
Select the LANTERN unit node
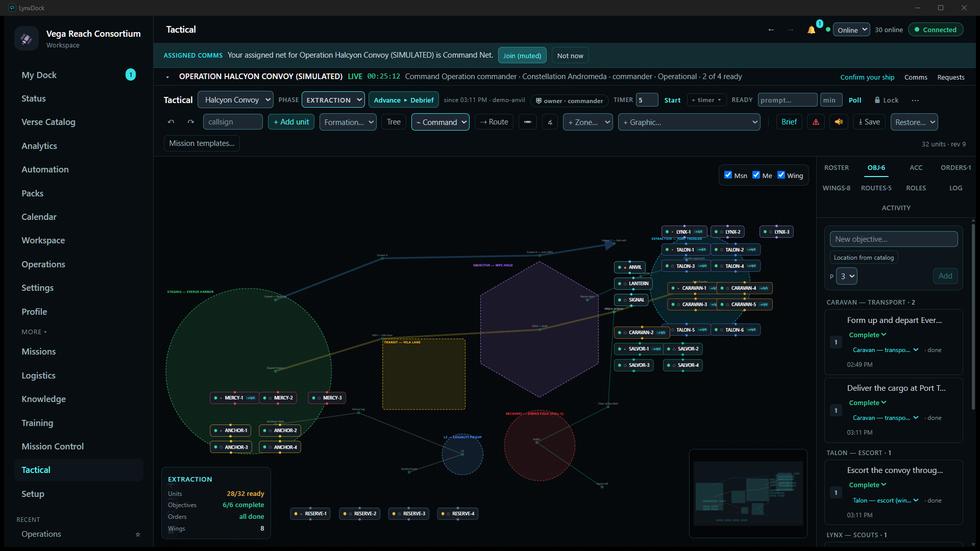click(633, 283)
